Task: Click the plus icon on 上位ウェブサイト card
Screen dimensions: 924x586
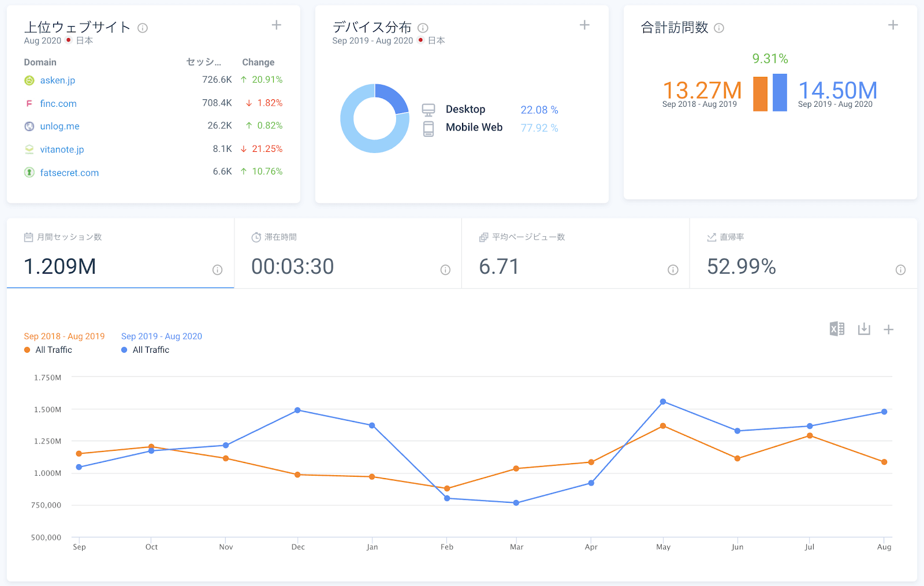Action: (x=277, y=25)
